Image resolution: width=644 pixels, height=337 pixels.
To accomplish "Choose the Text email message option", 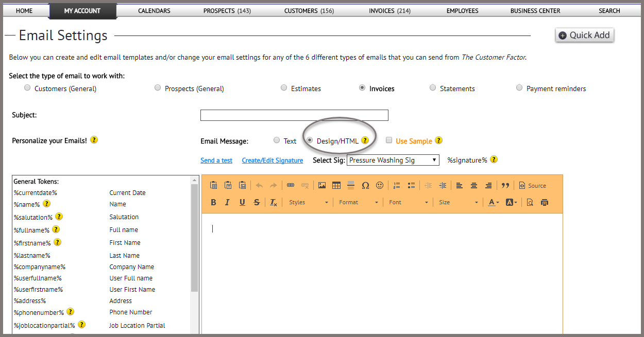I will (277, 140).
